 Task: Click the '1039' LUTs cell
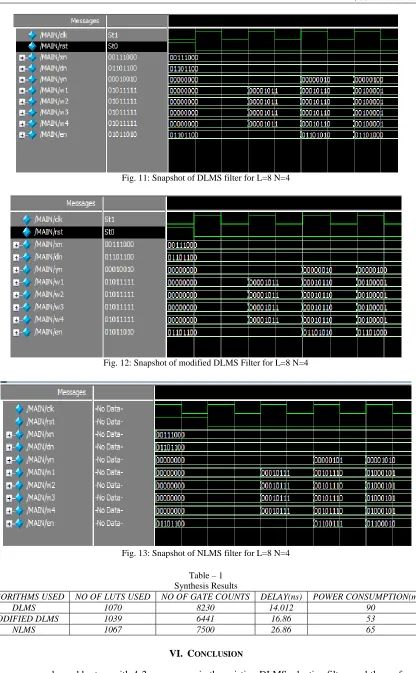112,619
